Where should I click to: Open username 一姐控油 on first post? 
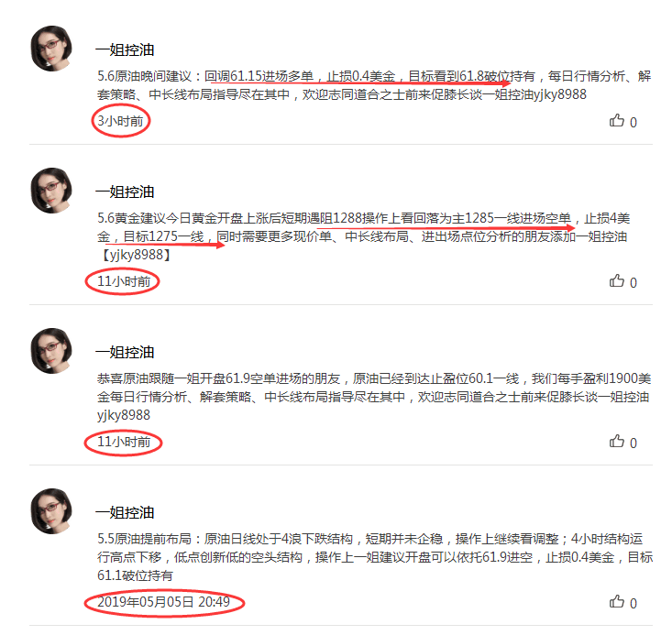125,50
